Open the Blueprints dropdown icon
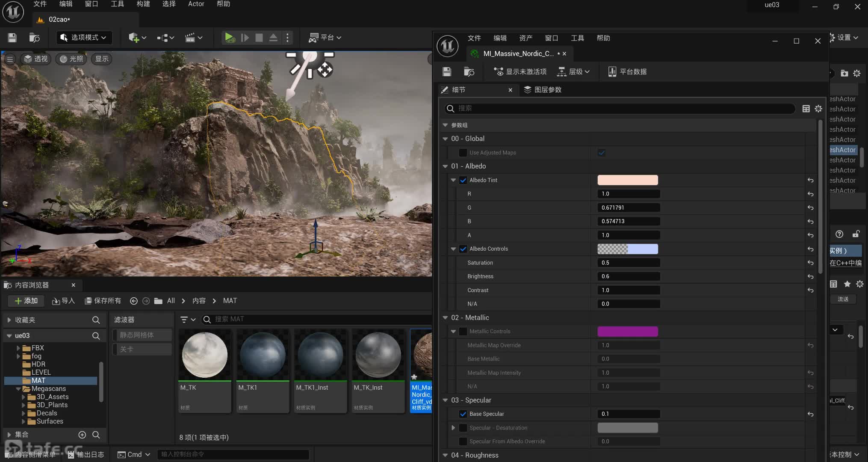 coord(165,38)
